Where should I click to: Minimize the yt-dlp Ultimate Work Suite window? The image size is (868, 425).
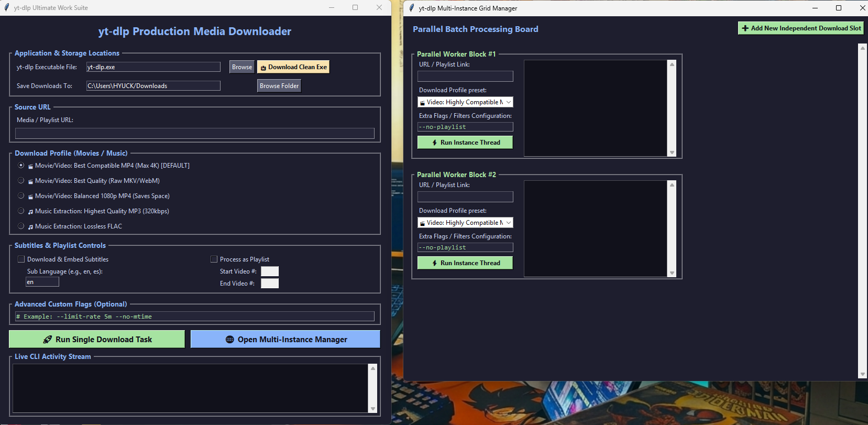coord(332,7)
